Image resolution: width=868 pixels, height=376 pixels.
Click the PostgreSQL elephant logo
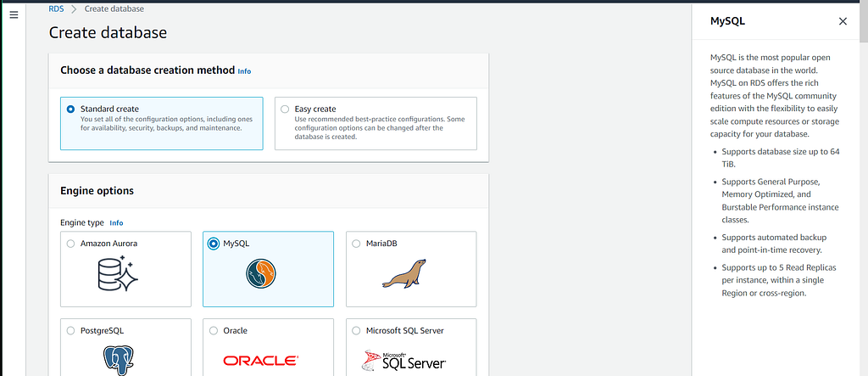(x=119, y=360)
